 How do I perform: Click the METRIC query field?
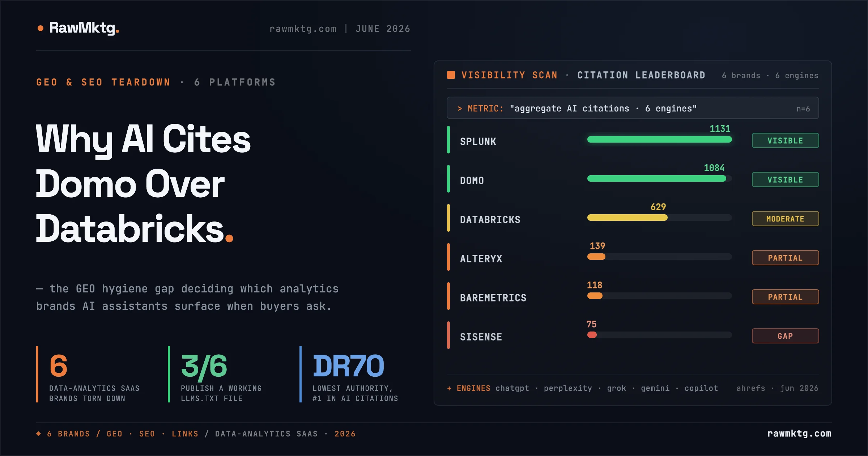(633, 108)
